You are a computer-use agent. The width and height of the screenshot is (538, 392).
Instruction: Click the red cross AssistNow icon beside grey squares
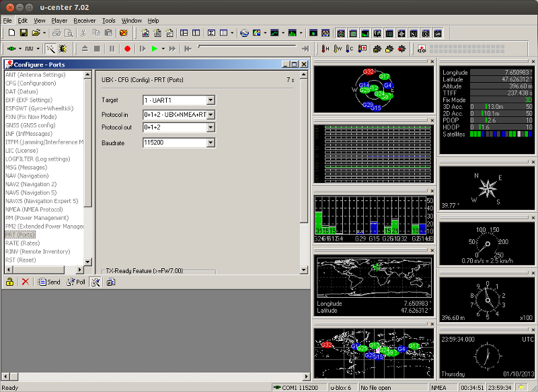(422, 48)
